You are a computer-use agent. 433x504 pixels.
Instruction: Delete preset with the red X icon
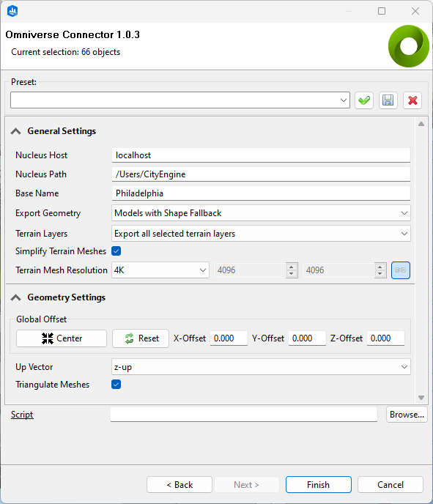coord(412,100)
